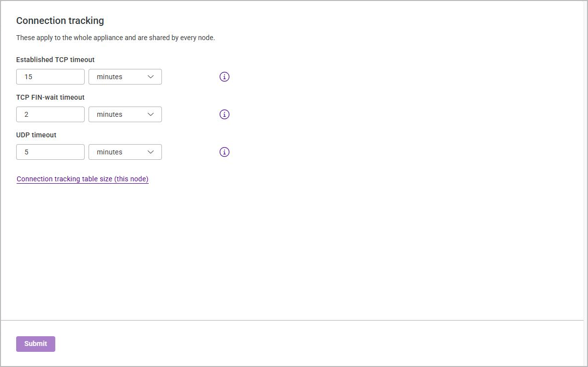The width and height of the screenshot is (588, 367).
Task: Click the Connection tracking heading
Action: 60,21
